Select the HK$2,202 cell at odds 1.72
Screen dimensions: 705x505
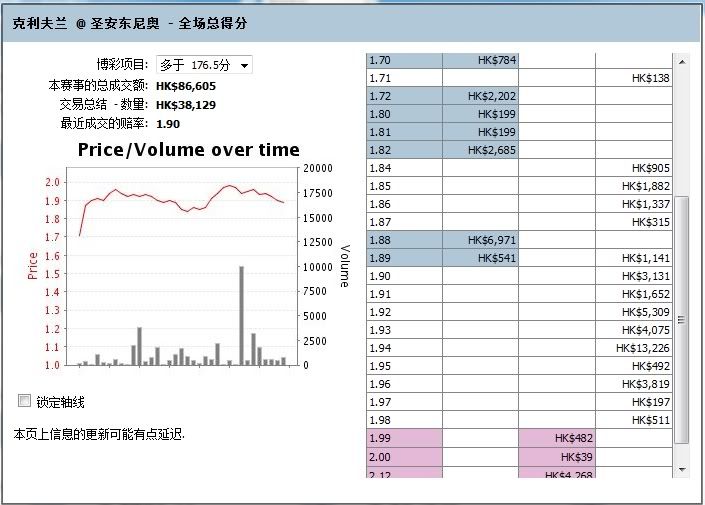[480, 96]
